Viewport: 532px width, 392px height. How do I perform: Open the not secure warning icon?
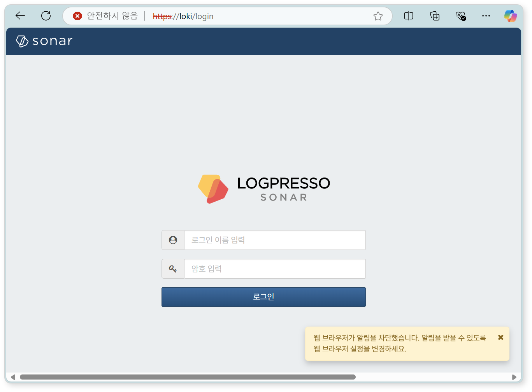point(77,16)
